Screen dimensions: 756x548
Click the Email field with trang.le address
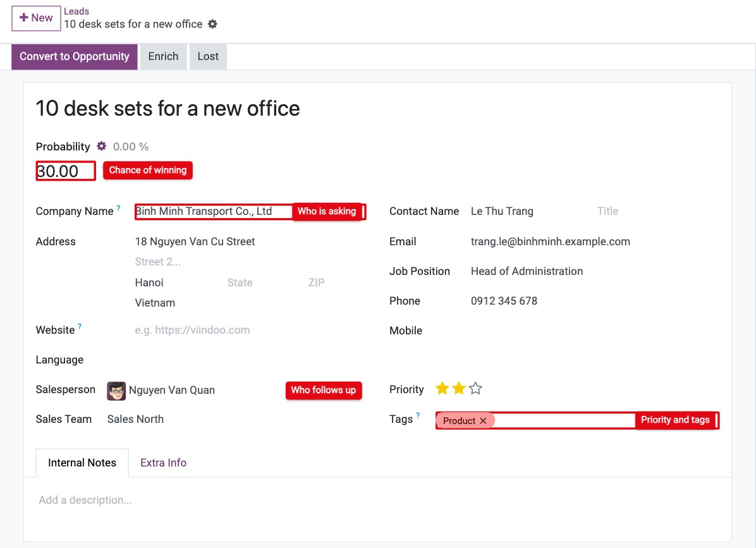[594, 241]
